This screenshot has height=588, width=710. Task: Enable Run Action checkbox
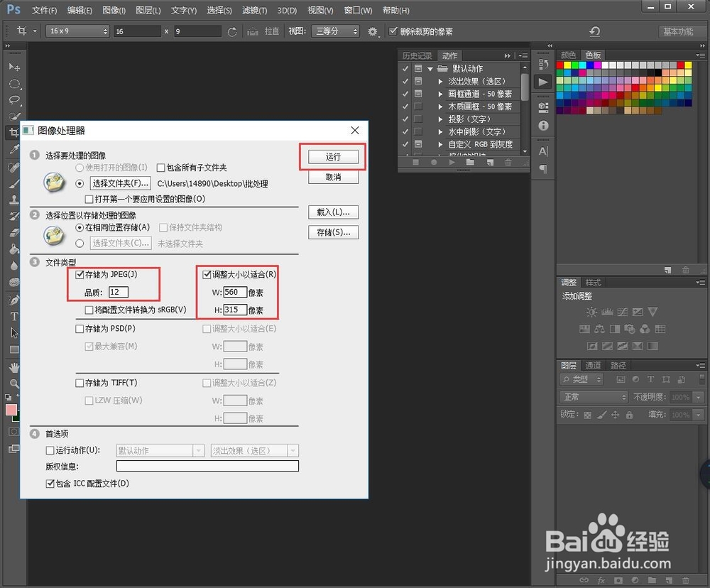pyautogui.click(x=50, y=450)
